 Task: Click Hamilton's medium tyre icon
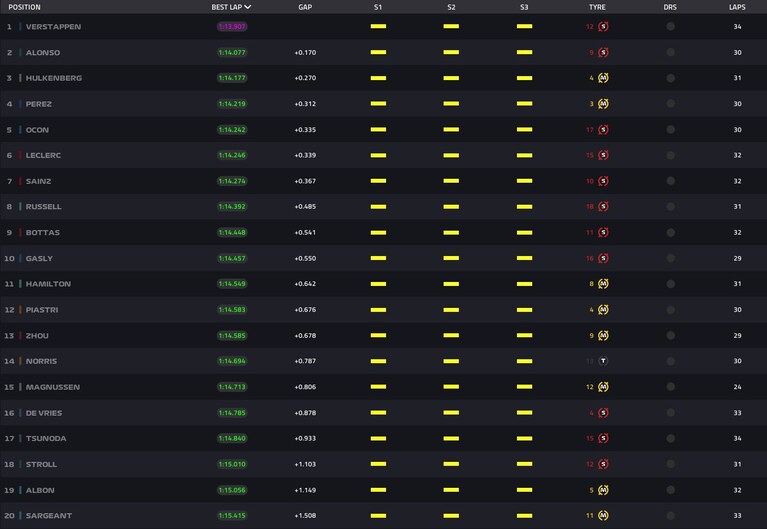[x=603, y=284]
